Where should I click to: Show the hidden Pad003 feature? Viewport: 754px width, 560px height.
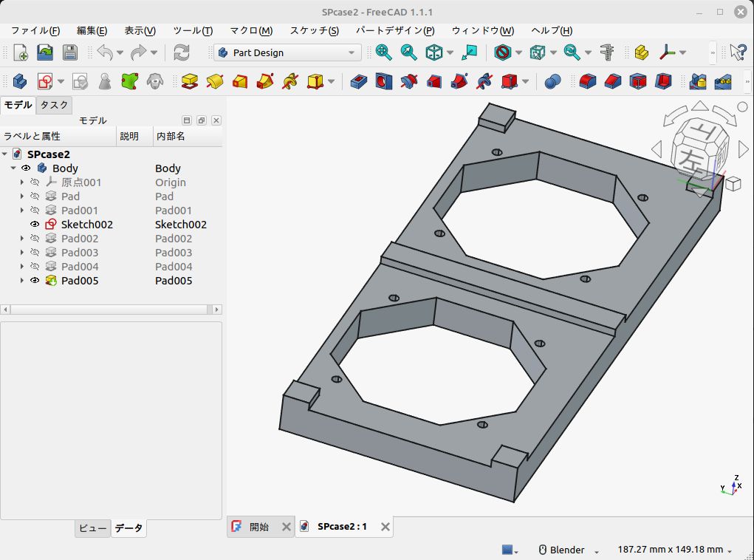[x=35, y=252]
